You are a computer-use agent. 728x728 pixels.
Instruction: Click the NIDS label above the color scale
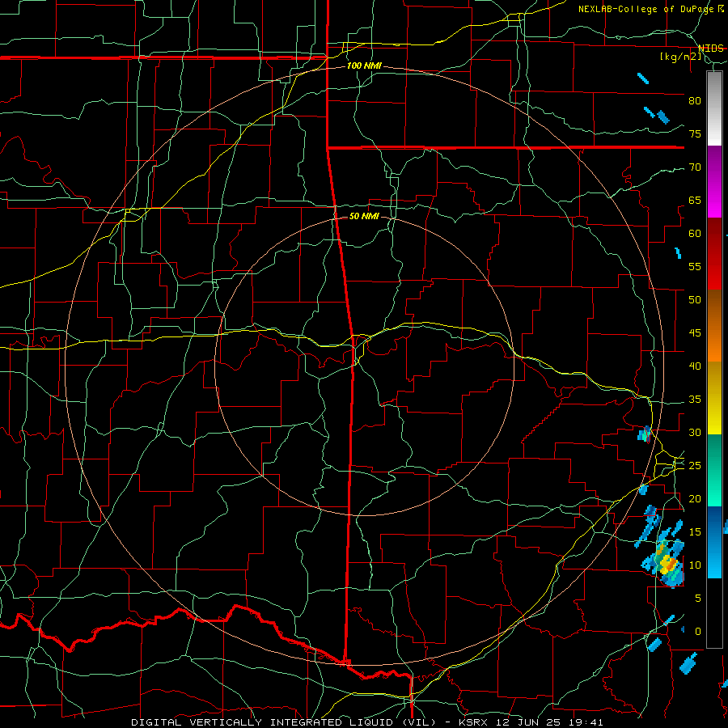pos(711,49)
